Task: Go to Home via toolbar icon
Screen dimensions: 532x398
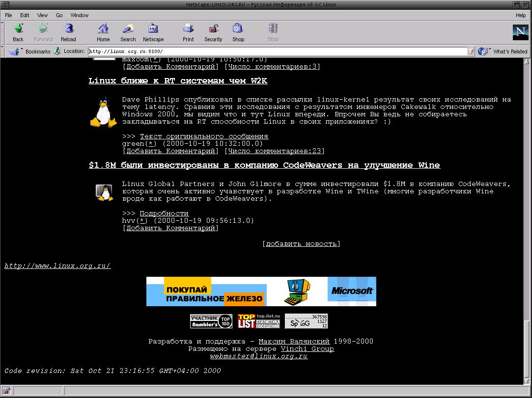Action: (x=103, y=29)
